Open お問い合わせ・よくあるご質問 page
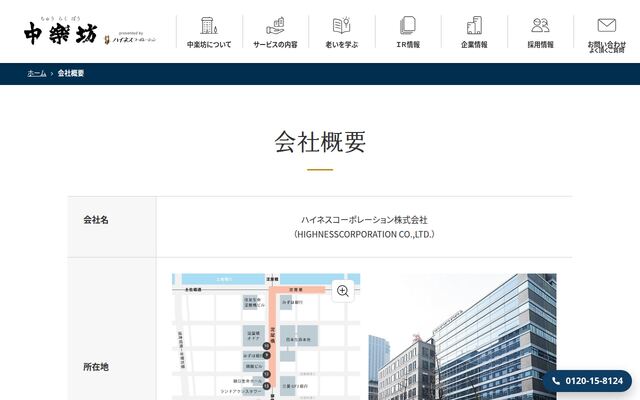Viewport: 640px width, 400px height. point(607,47)
